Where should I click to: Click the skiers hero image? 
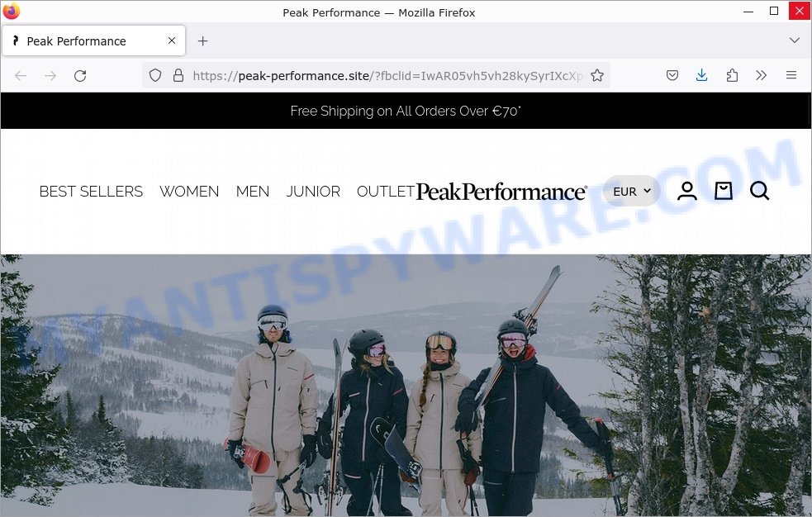406,385
